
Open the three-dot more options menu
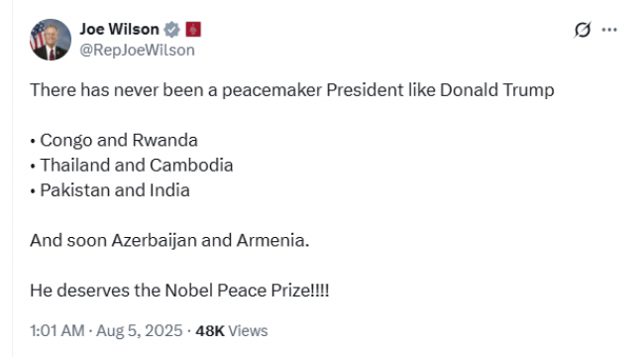609,30
